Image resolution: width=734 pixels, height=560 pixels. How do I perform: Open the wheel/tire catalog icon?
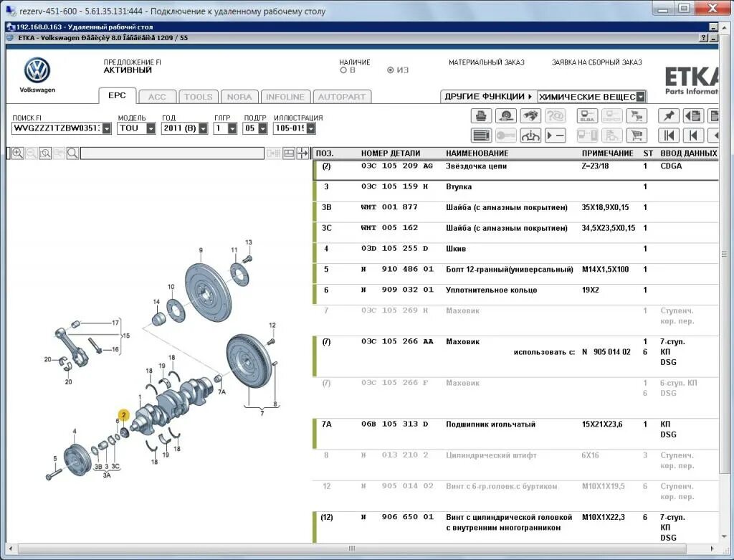[505, 115]
